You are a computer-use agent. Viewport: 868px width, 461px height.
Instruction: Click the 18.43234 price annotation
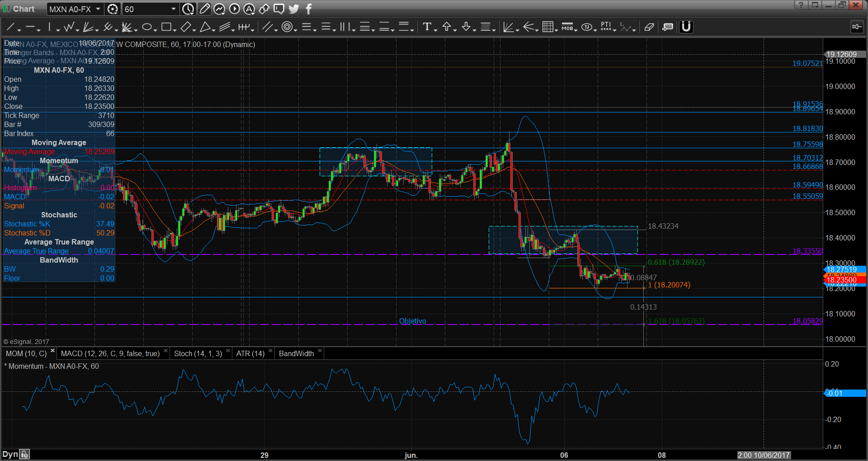(663, 226)
